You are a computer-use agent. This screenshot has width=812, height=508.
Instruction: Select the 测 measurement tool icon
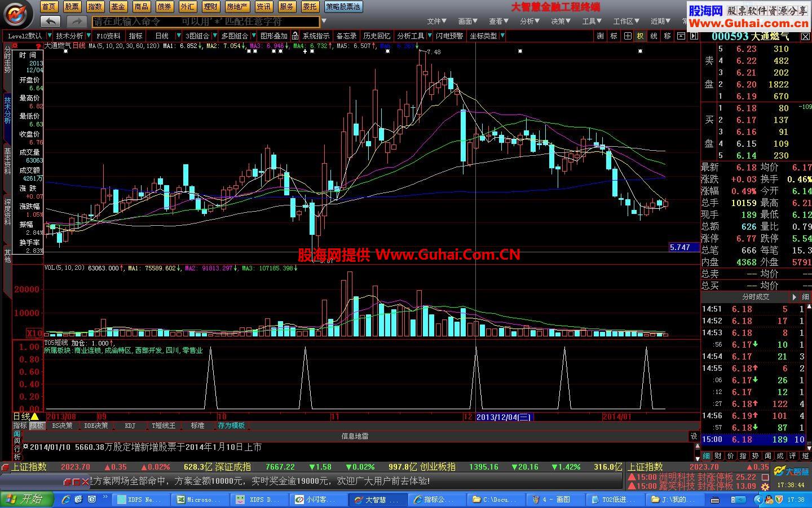coord(601,36)
